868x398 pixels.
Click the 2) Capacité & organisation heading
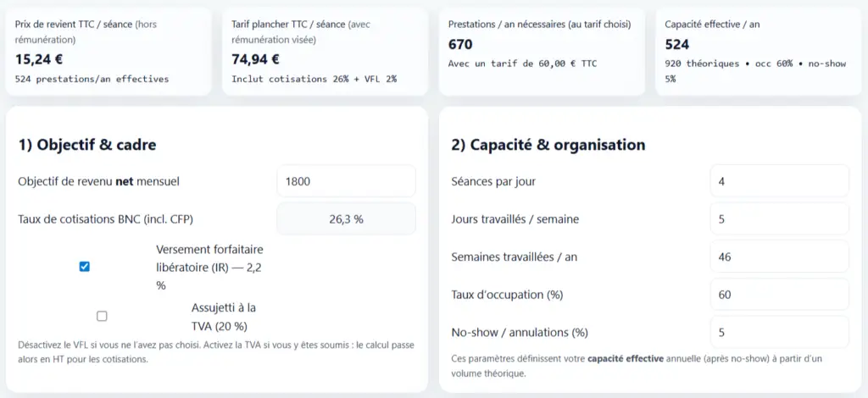[548, 145]
